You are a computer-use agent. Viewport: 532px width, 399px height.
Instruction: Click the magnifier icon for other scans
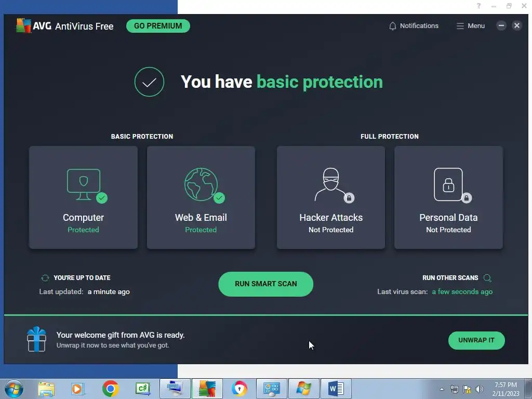point(487,278)
